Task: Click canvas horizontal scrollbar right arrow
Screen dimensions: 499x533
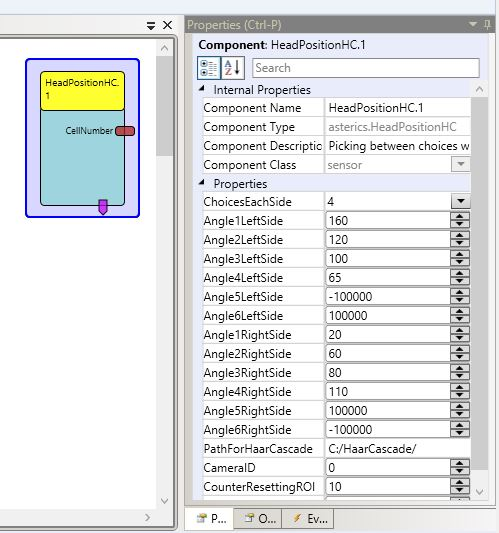Action: pos(148,517)
